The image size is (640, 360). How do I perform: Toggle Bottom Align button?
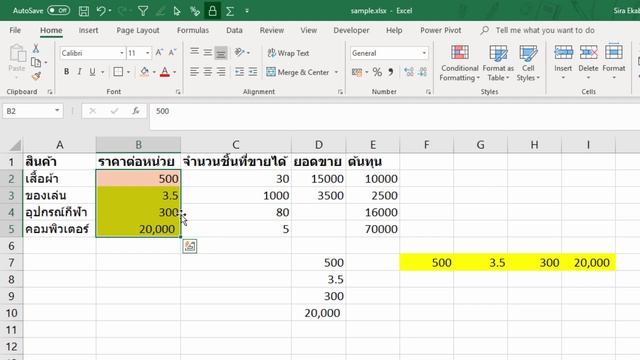point(221,53)
